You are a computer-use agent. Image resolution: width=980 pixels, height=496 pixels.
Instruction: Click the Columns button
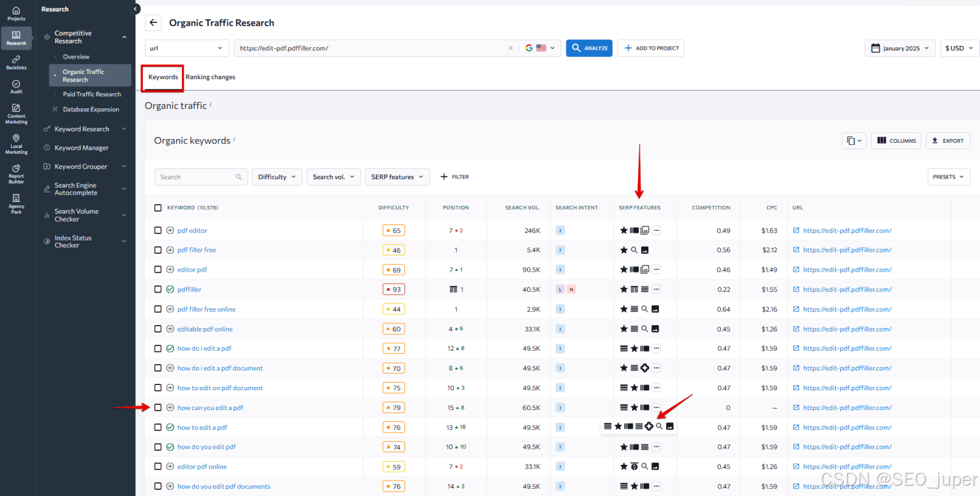[896, 140]
